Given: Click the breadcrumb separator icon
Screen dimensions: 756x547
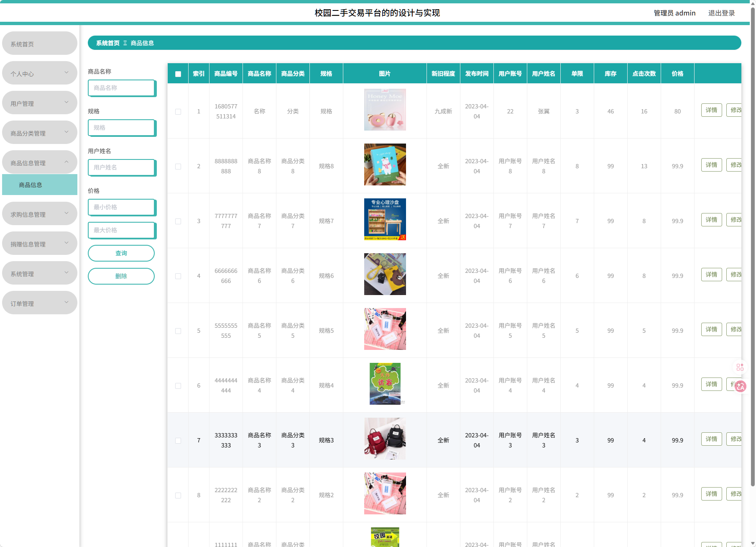Looking at the screenshot, I should (125, 43).
